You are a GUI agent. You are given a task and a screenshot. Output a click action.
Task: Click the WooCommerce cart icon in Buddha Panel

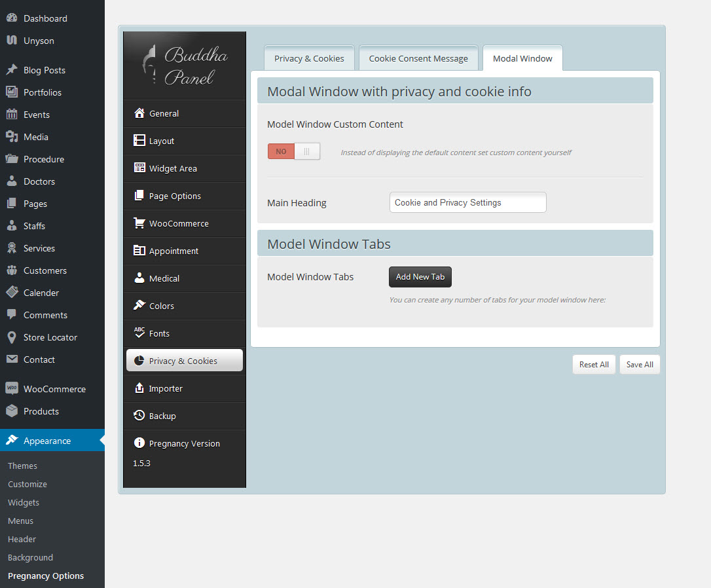click(x=139, y=223)
